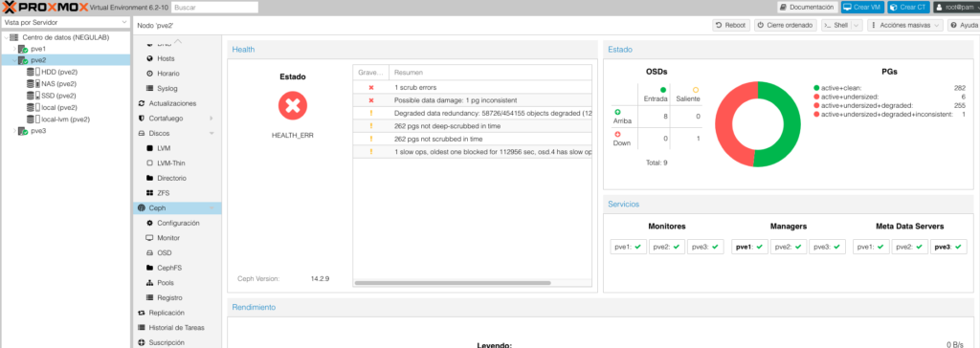Viewport: 980px width, 348px height.
Task: Click the Discos drive icon
Action: (x=142, y=134)
